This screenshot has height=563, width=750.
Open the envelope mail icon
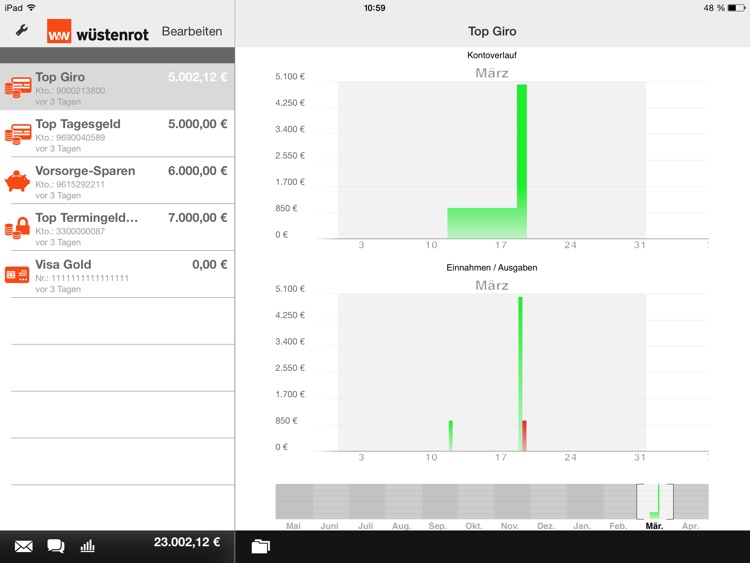coord(23,546)
